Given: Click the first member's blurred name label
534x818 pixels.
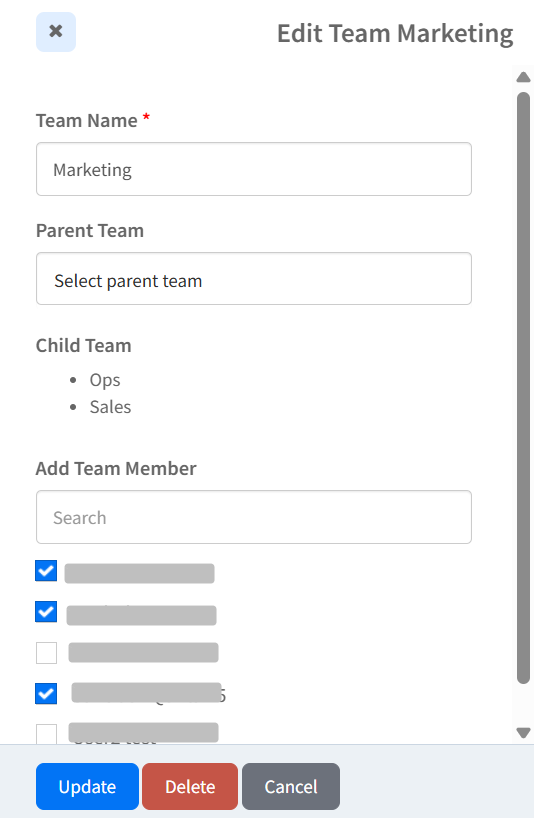Looking at the screenshot, I should (x=139, y=573).
